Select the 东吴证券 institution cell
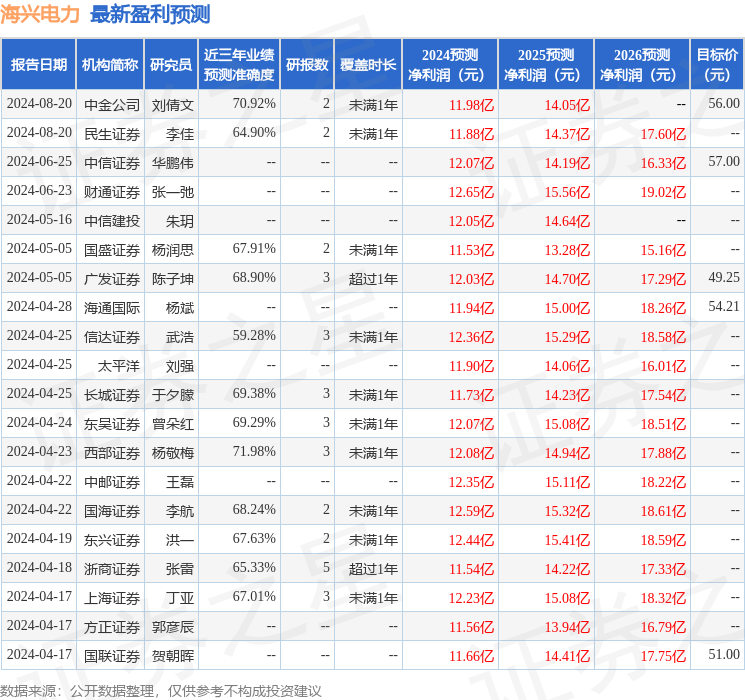 point(112,424)
